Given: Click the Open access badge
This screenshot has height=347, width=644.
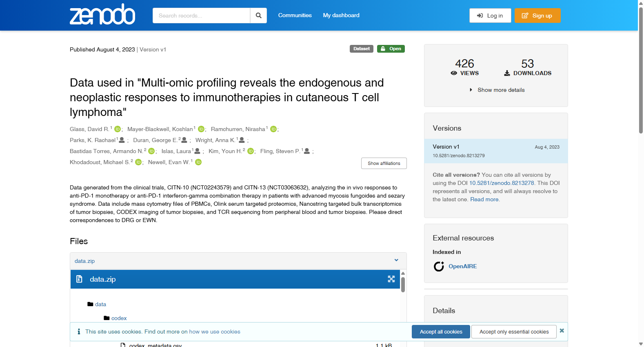Looking at the screenshot, I should coord(391,49).
